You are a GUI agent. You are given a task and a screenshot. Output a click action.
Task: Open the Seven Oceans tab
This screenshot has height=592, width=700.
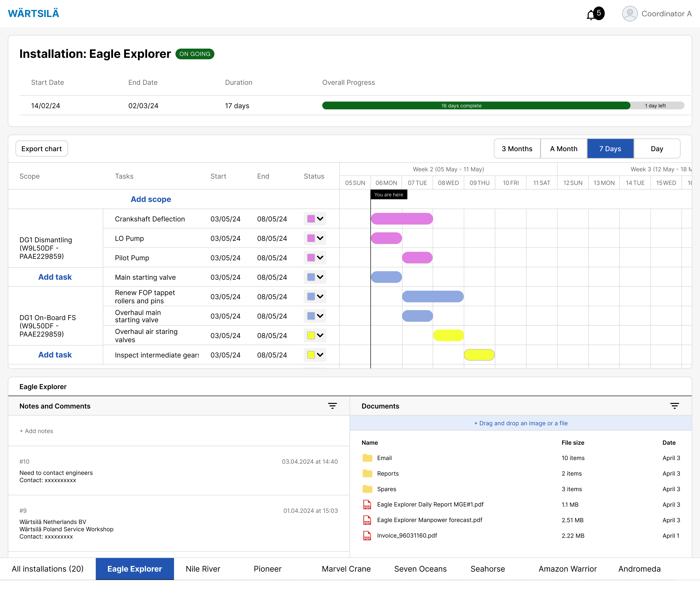[x=420, y=569]
